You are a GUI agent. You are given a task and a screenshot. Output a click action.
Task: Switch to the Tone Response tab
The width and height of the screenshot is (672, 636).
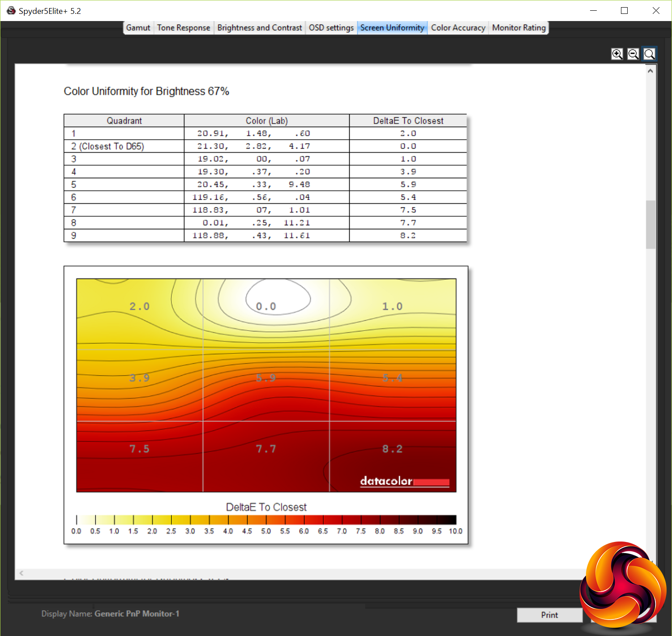coord(184,28)
